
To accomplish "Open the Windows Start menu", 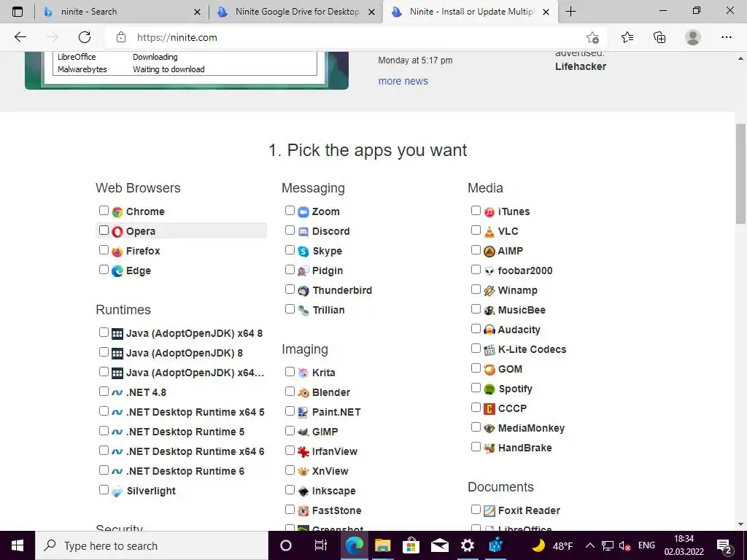I will 18,545.
